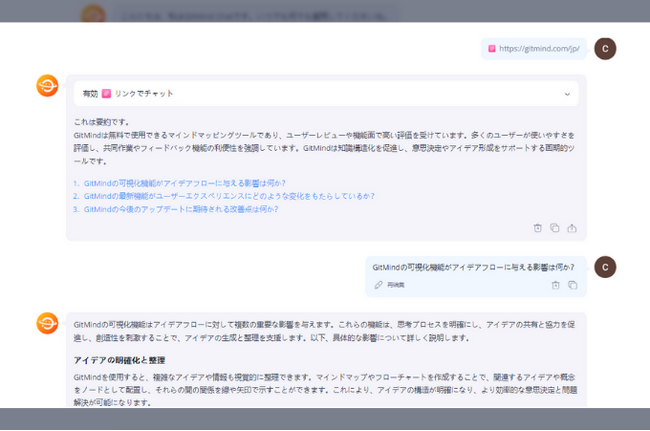The width and height of the screenshot is (650, 431).
Task: Share the GitMind summary response
Action: (572, 228)
